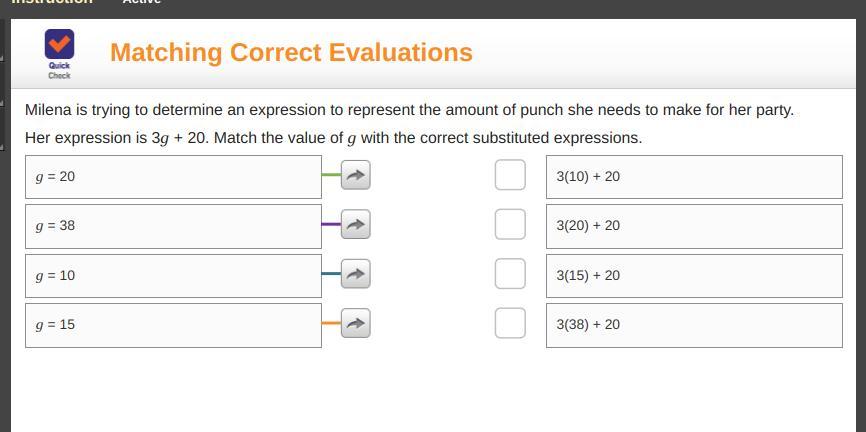The height and width of the screenshot is (432, 866).
Task: Check the box next to 3(15) + 20
Action: (510, 273)
